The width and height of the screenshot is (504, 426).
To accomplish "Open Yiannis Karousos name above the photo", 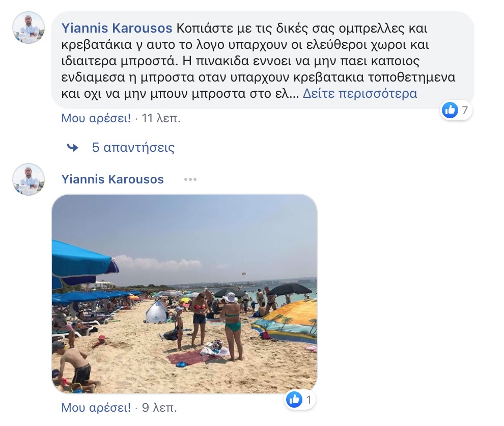I will coord(113,179).
